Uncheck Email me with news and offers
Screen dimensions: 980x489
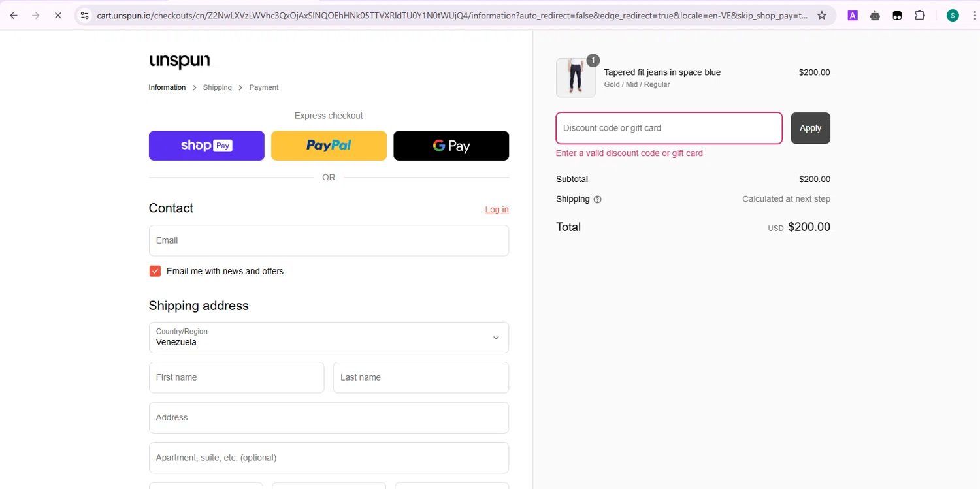[x=155, y=271]
